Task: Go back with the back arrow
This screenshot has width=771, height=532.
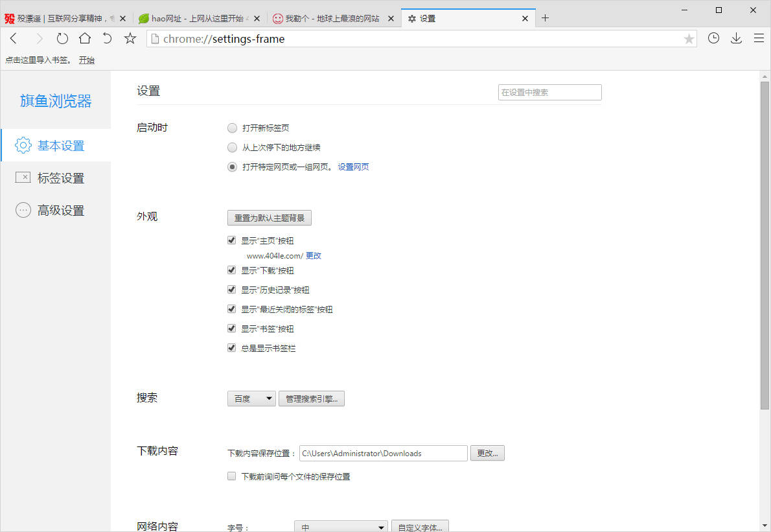Action: (14, 38)
